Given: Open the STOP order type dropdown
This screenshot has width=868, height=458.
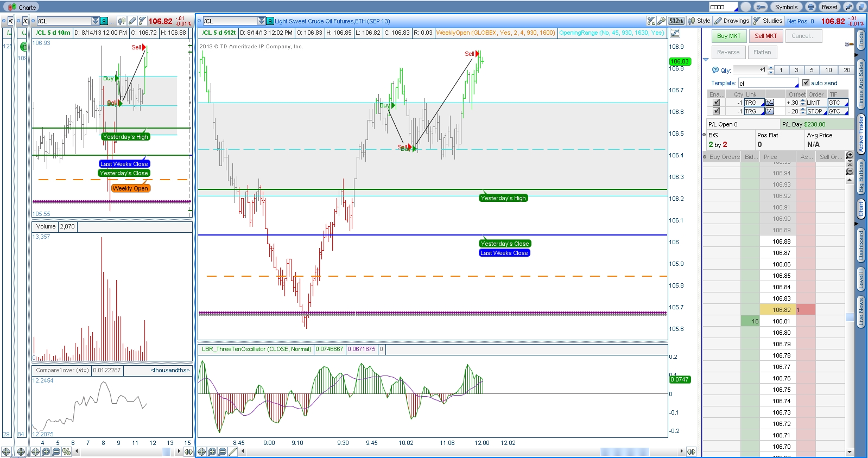Looking at the screenshot, I should click(x=816, y=111).
